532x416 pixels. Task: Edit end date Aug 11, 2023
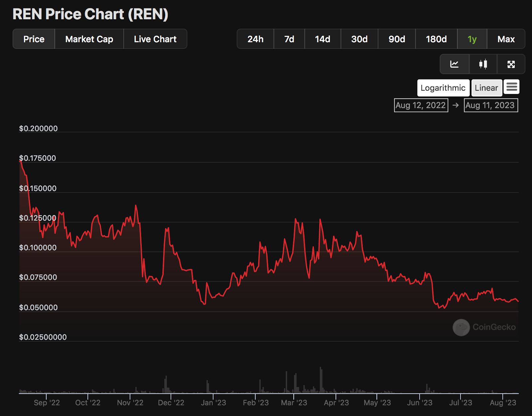[x=491, y=105]
